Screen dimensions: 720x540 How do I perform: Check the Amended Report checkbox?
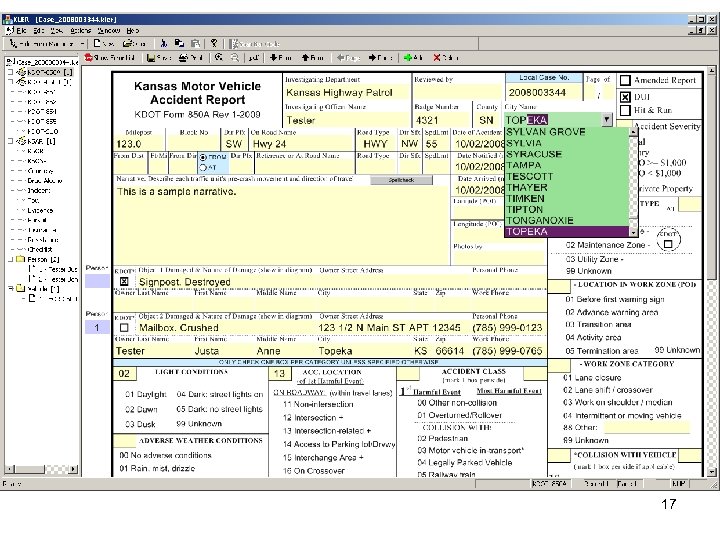[x=625, y=81]
